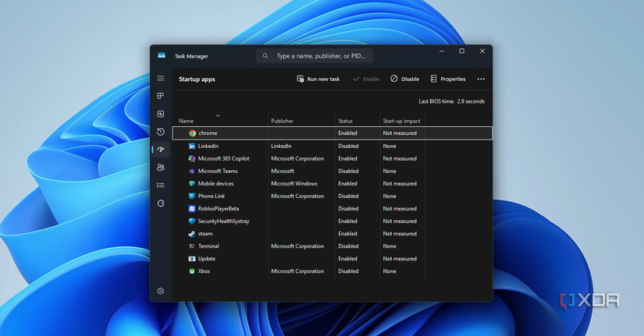Open Task Manager settings gear
644x336 pixels.
click(161, 291)
